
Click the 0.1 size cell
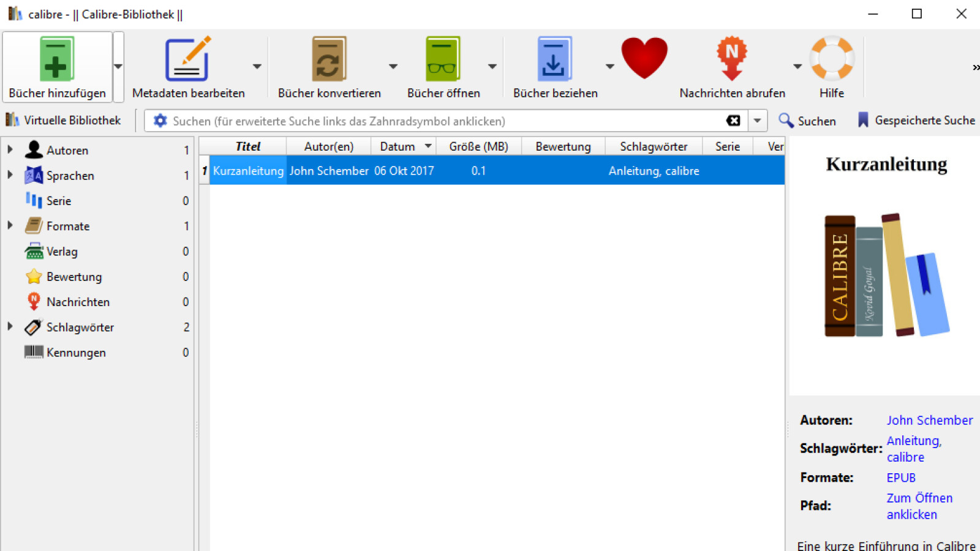pyautogui.click(x=478, y=171)
